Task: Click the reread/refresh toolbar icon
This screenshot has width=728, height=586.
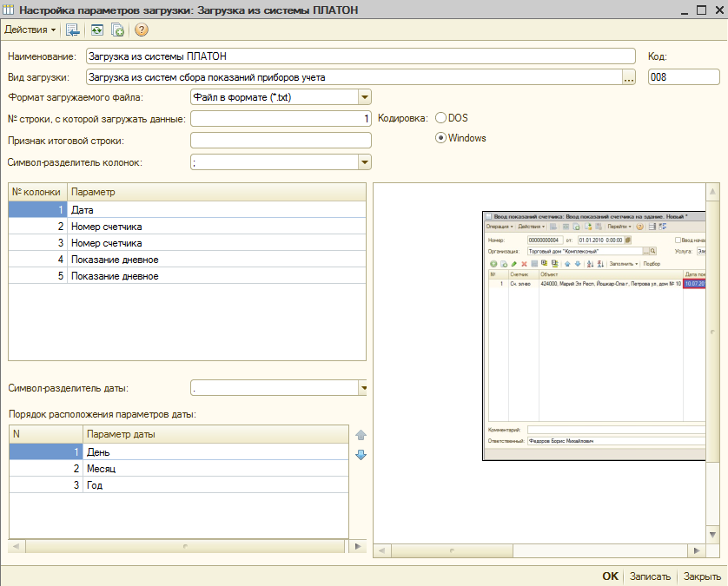Action: point(96,30)
